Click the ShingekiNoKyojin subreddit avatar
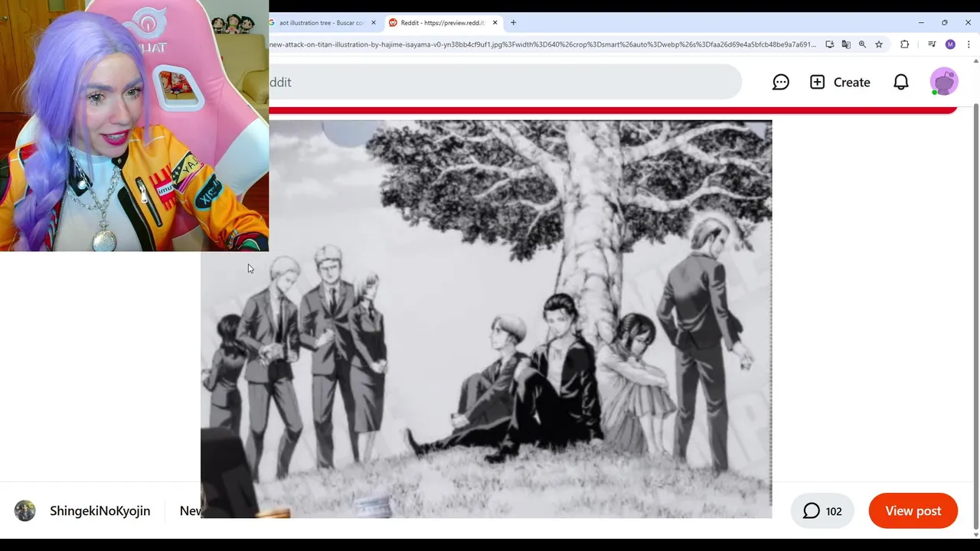This screenshot has width=980, height=551. 25,510
